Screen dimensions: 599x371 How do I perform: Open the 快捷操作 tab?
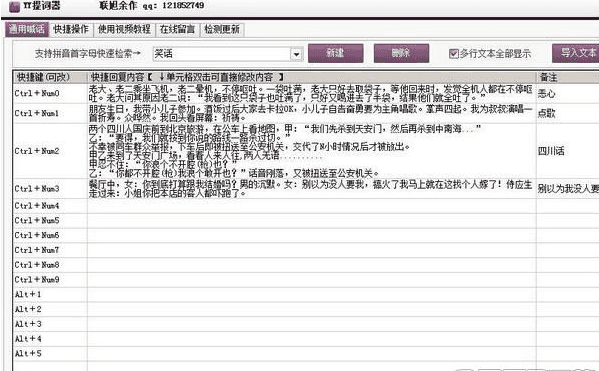coord(71,29)
